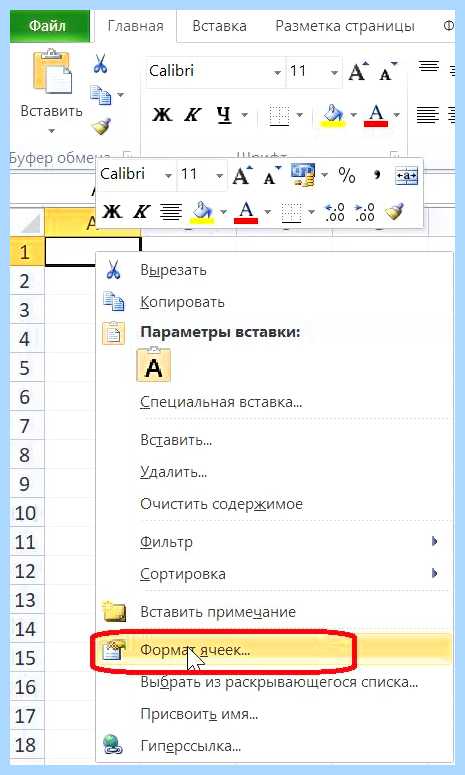Select row header 10
The height and width of the screenshot is (775, 465).
tap(27, 513)
